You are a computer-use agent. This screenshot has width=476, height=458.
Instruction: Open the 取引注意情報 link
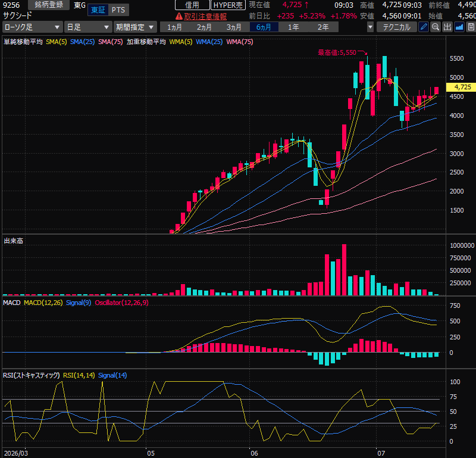205,17
